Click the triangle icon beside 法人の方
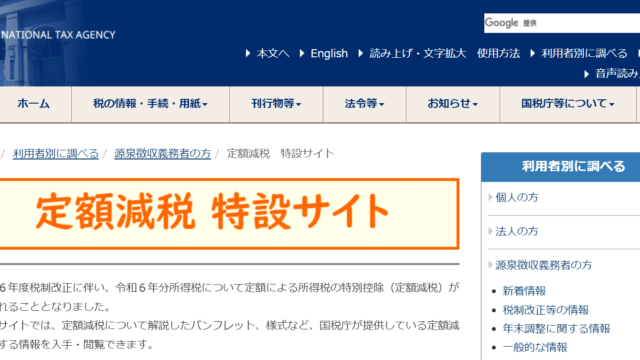The height and width of the screenshot is (360, 640). (490, 231)
